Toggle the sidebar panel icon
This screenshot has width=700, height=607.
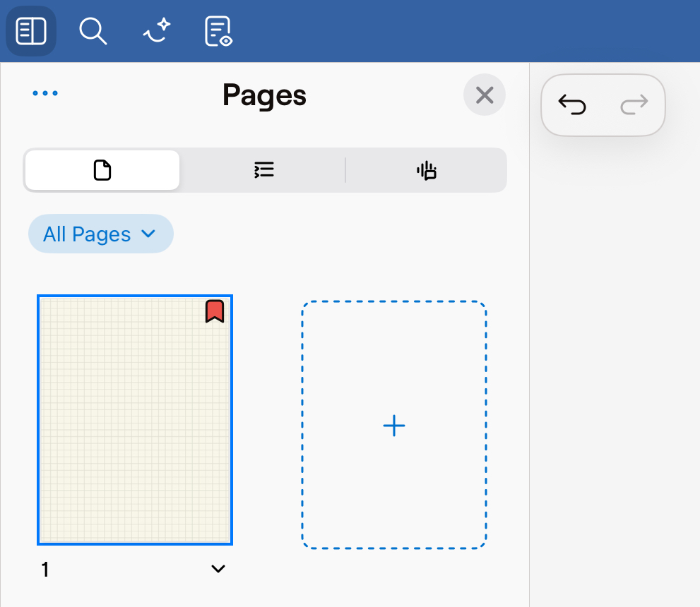31,31
